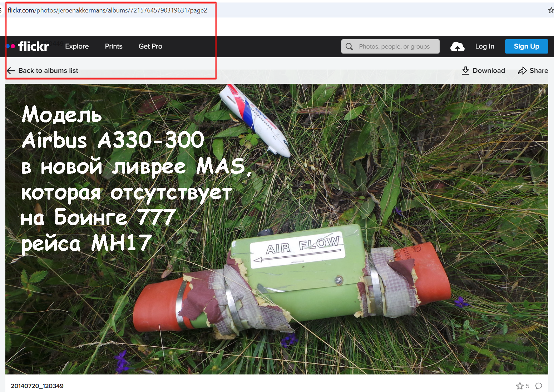Click the Share label text
The width and height of the screenshot is (554, 392).
point(539,71)
